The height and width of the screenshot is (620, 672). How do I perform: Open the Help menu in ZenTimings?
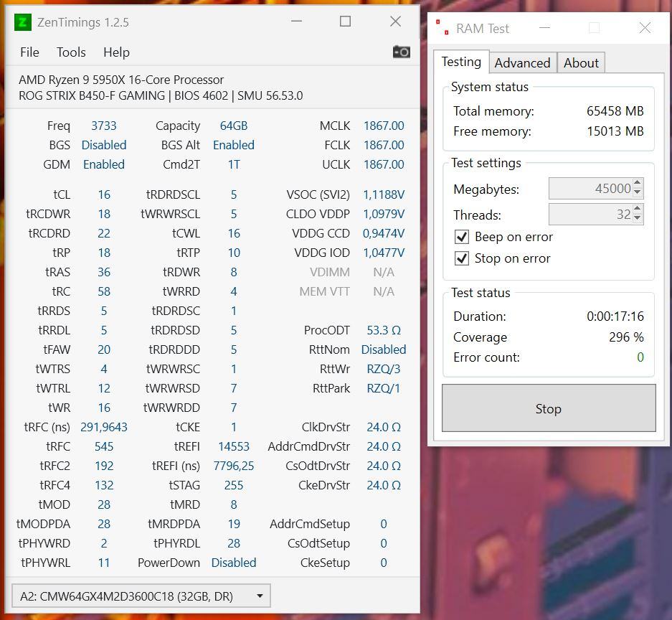pos(116,52)
